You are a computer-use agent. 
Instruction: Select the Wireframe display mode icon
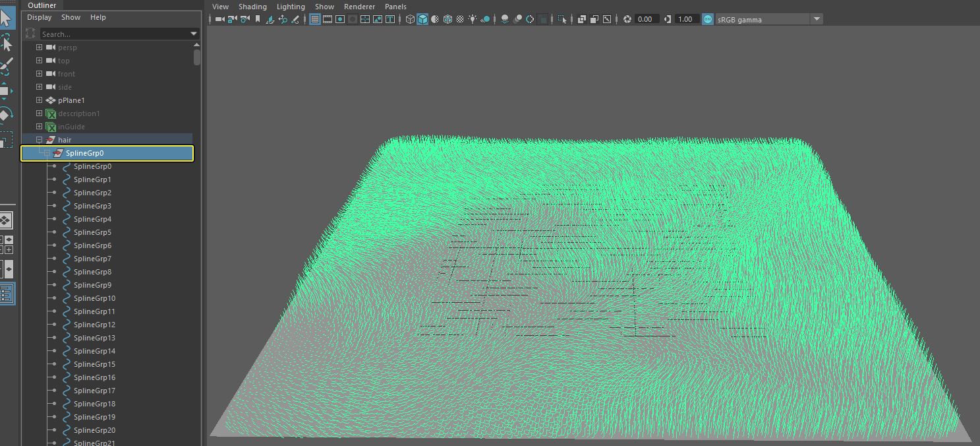[x=410, y=19]
